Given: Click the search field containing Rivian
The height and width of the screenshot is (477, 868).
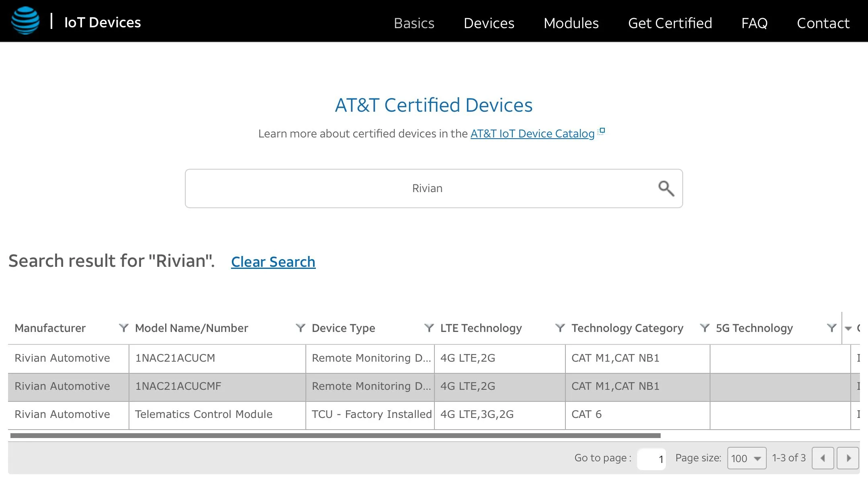Looking at the screenshot, I should pos(434,188).
